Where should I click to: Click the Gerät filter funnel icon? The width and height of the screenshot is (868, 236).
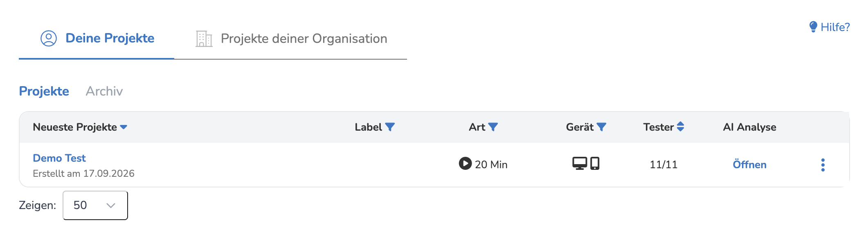coord(601,127)
